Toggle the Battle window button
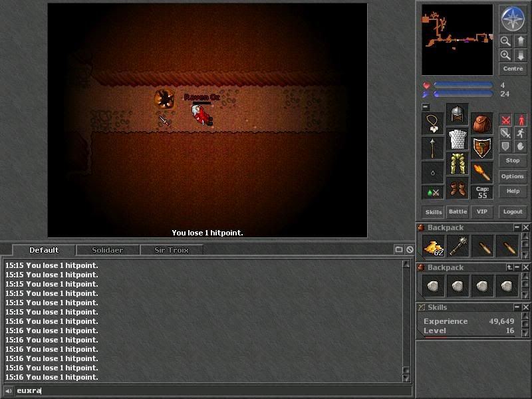532x399 pixels. [458, 211]
